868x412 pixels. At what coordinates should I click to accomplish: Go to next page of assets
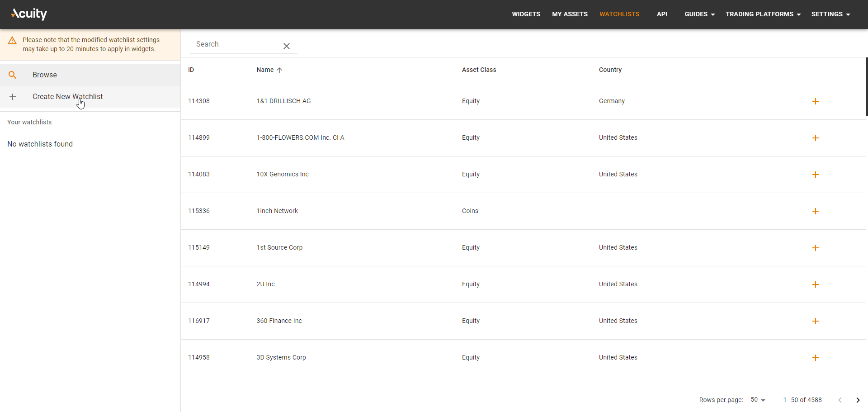858,400
